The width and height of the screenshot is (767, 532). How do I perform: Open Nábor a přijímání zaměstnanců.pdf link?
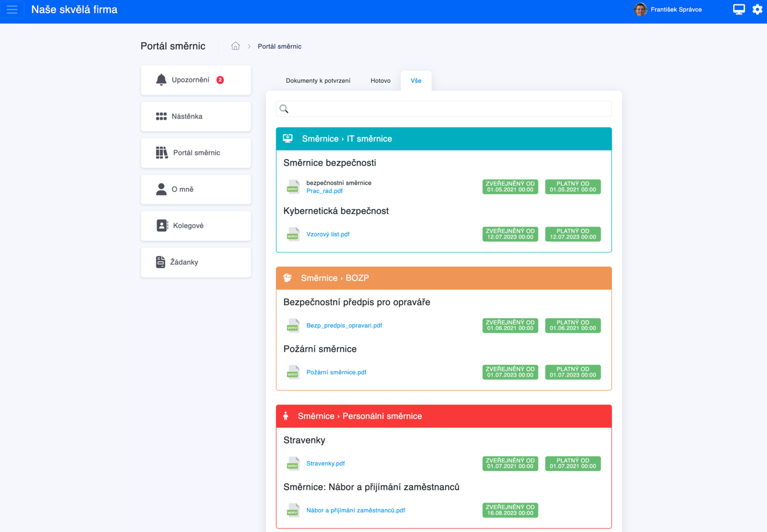[355, 510]
